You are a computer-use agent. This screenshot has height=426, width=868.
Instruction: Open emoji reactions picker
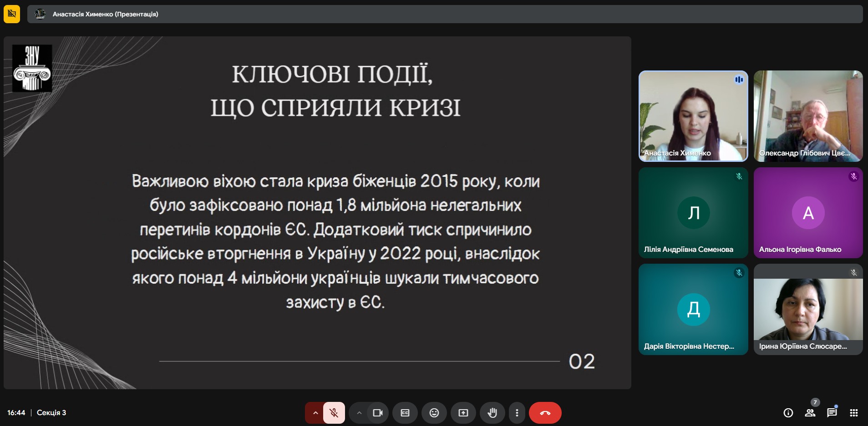click(434, 413)
